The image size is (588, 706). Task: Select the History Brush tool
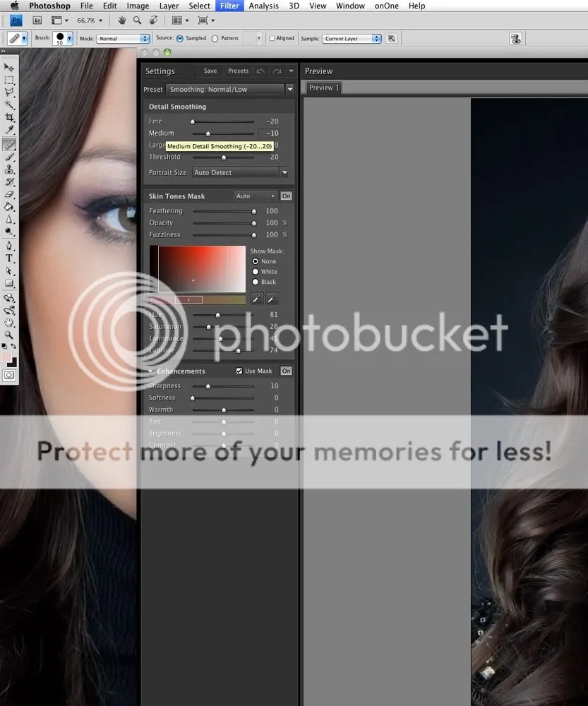pos(9,182)
